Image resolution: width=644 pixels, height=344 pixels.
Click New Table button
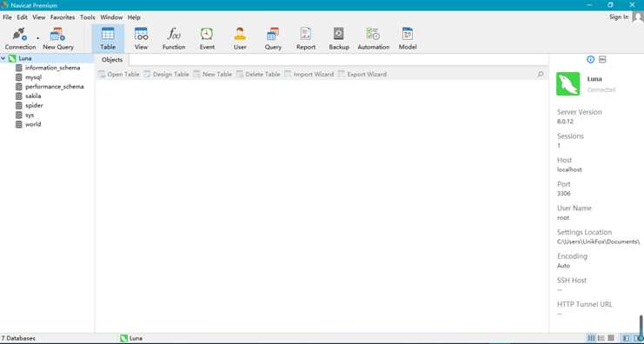(x=212, y=75)
